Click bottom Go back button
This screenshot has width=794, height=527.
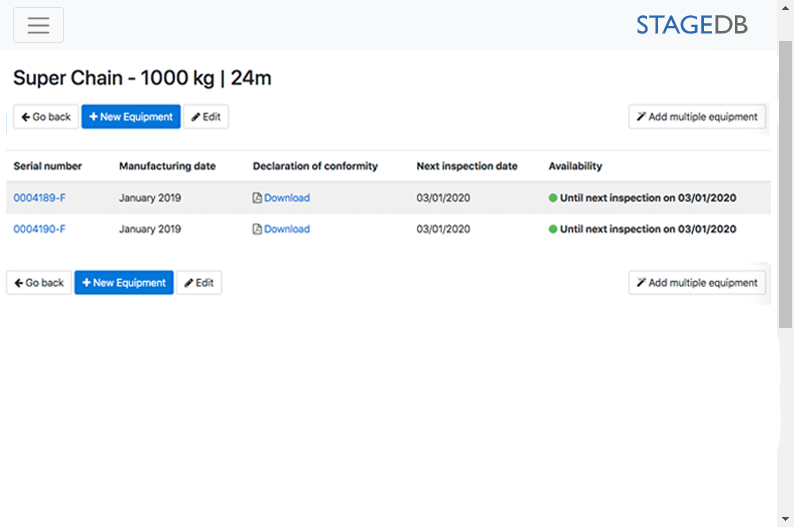click(x=39, y=283)
